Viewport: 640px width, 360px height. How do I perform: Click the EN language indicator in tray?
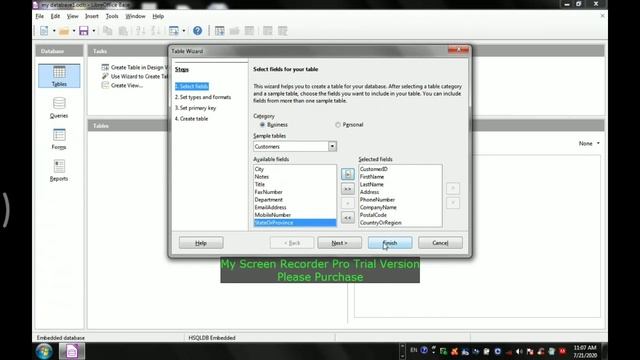(413, 350)
